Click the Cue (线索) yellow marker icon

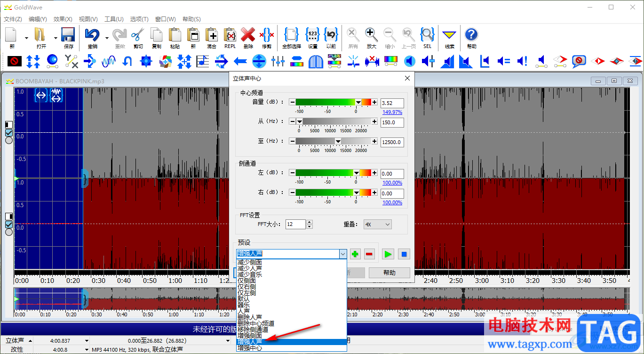coord(450,35)
